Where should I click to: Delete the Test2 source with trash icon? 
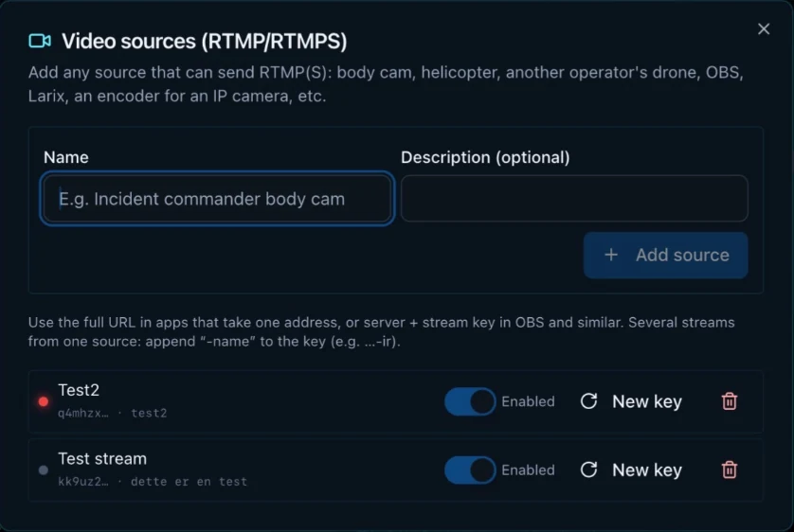coord(730,401)
